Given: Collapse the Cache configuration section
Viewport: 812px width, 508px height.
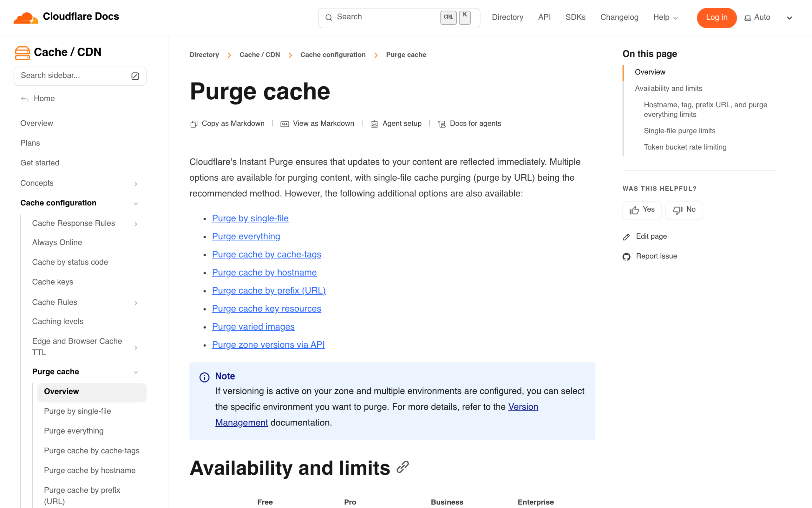Looking at the screenshot, I should point(135,204).
